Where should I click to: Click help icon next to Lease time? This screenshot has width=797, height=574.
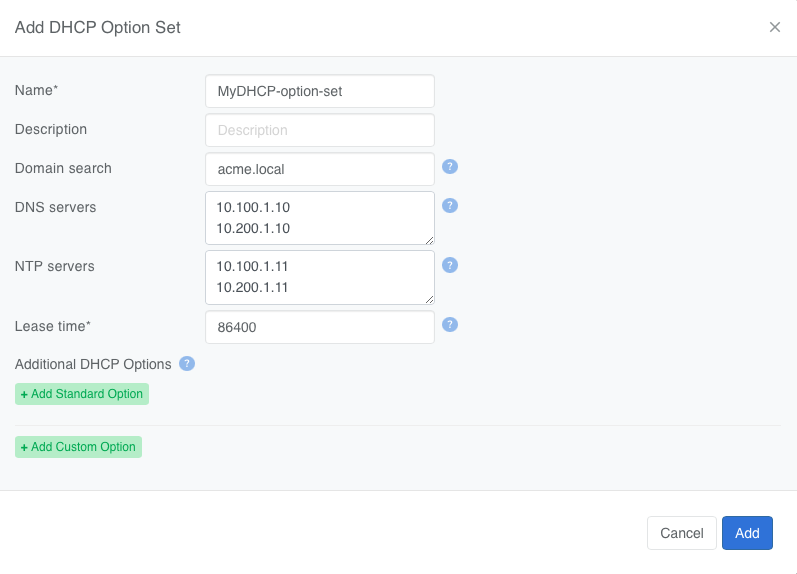coord(450,325)
